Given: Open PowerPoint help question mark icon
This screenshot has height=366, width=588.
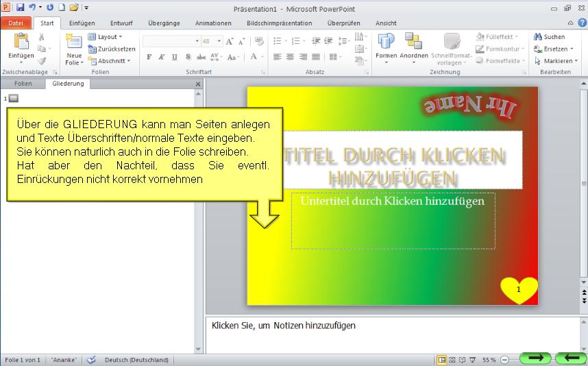Looking at the screenshot, I should tap(582, 23).
